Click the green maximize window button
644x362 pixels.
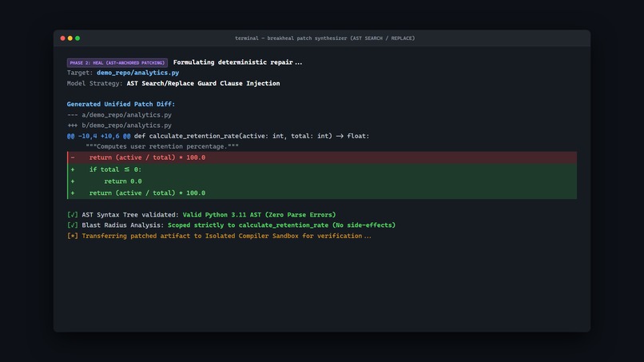pyautogui.click(x=78, y=38)
